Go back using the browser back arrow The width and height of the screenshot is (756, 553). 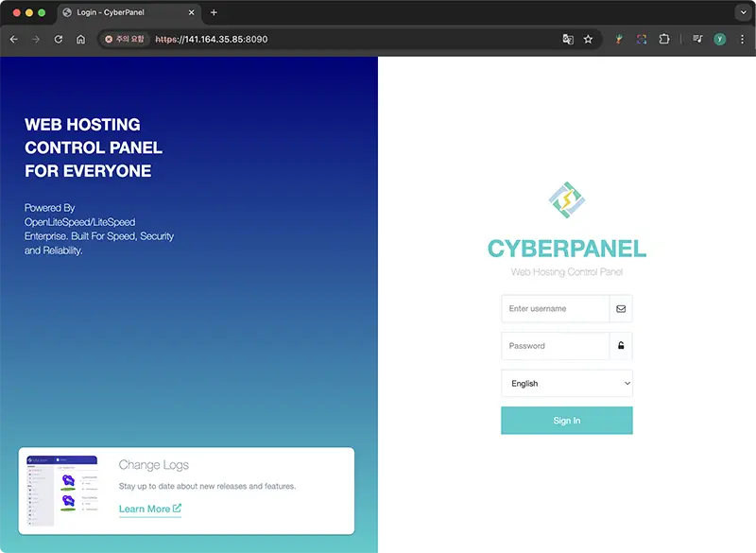(14, 39)
